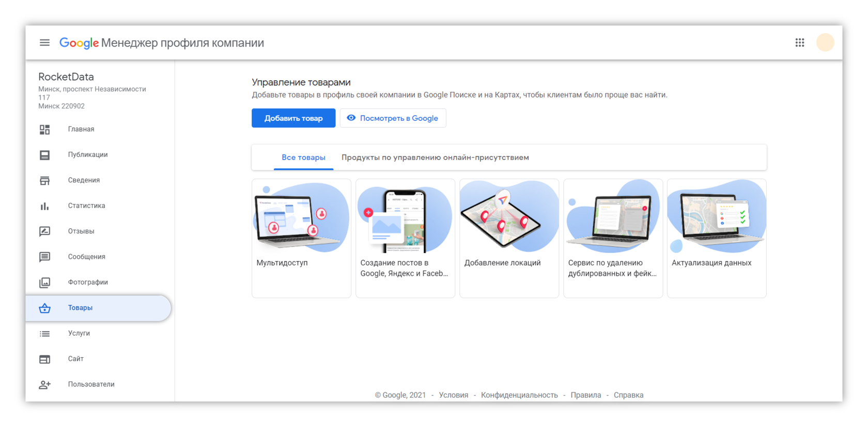Click the Правила footer link
868x427 pixels.
(586, 395)
